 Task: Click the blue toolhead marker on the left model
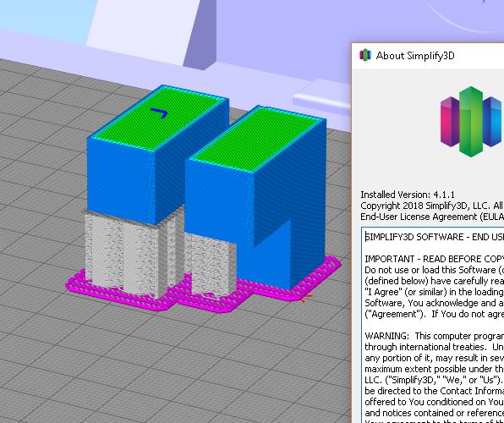point(160,113)
